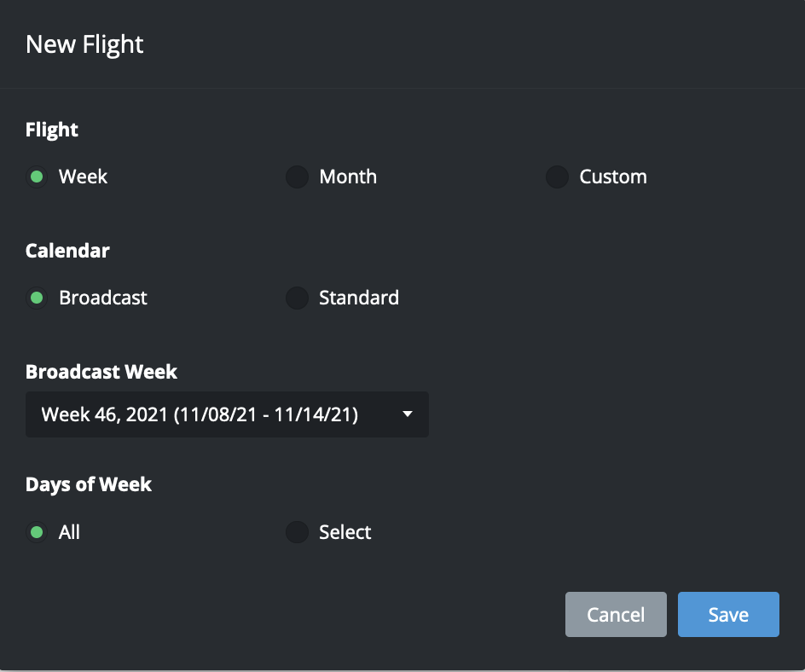Choose the Month flight radio button
Image resolution: width=805 pixels, height=672 pixels.
coord(297,177)
